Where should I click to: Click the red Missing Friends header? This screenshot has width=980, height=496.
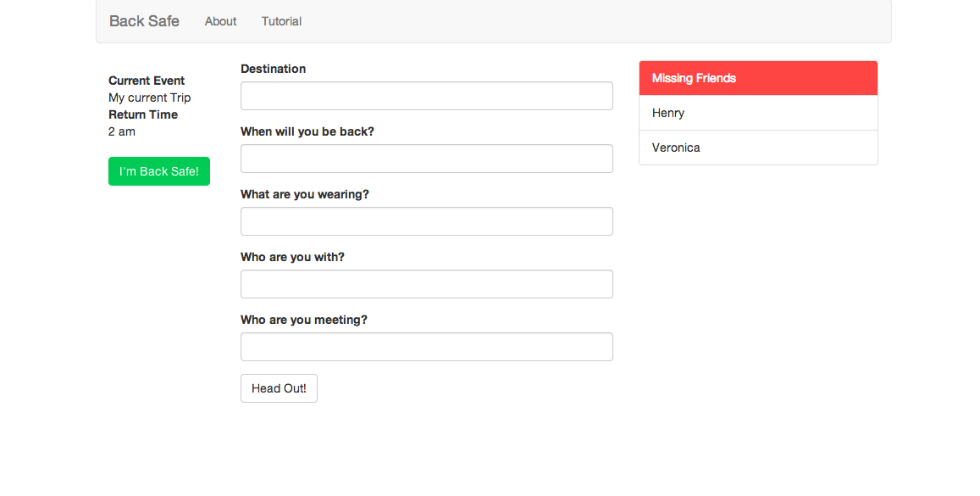pyautogui.click(x=757, y=78)
